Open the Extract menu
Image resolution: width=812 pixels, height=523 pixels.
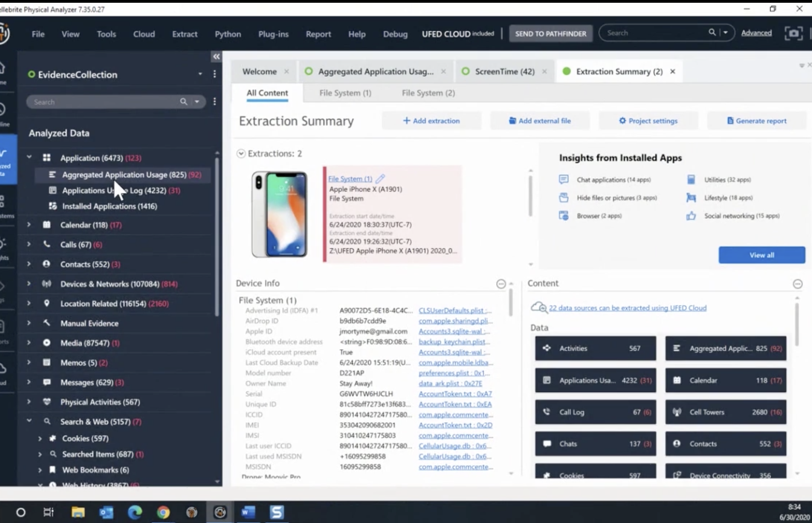pos(185,34)
